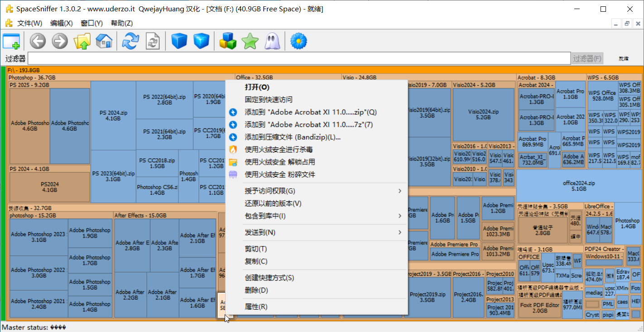Select the Foxit PDF Editor 2.0GB block
644x332 pixels.
539,308
